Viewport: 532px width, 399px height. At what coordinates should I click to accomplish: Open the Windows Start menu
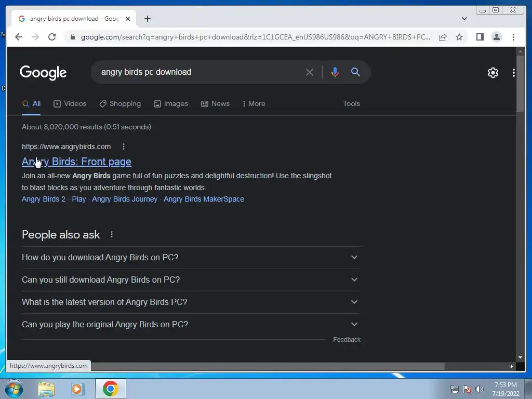tap(14, 389)
